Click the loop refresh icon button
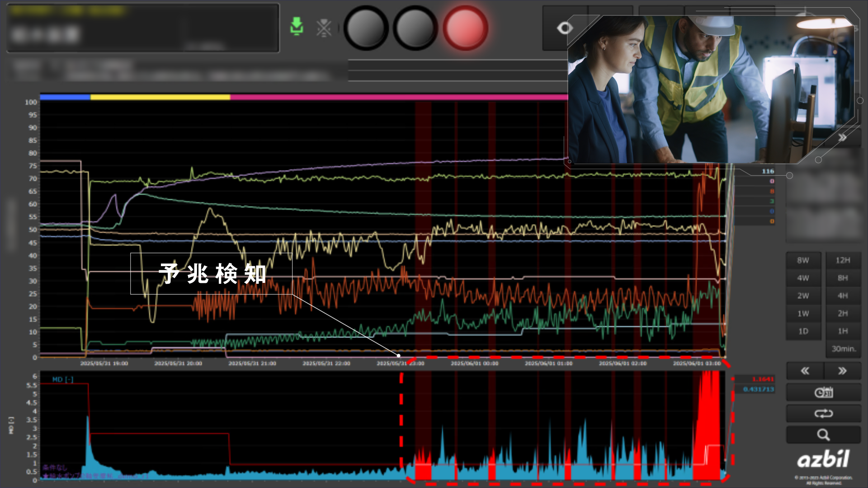 click(823, 413)
